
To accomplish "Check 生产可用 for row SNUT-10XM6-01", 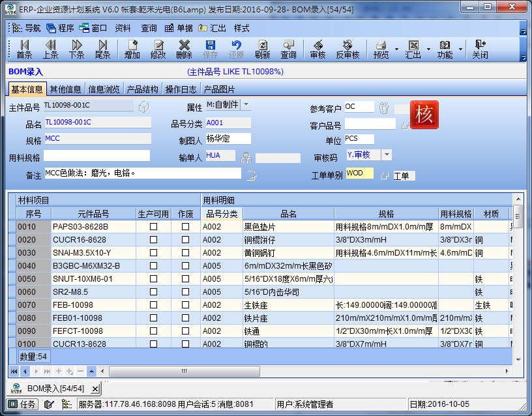I will 153,279.
